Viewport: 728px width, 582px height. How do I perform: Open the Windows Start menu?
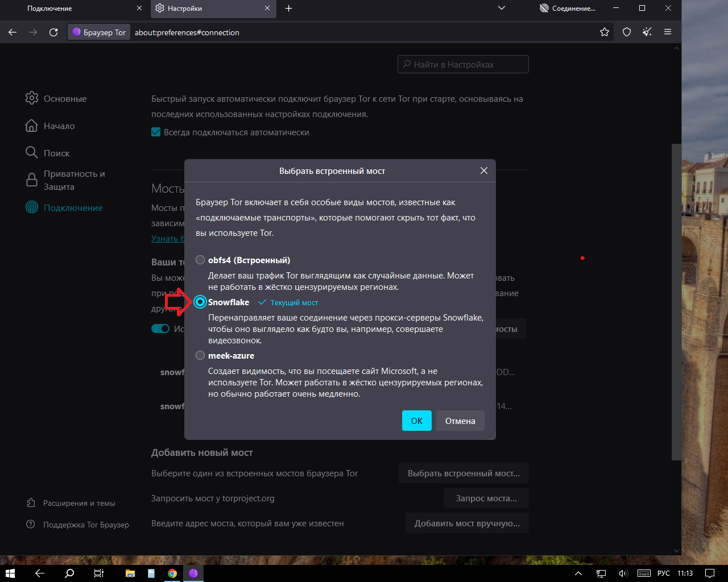point(10,573)
